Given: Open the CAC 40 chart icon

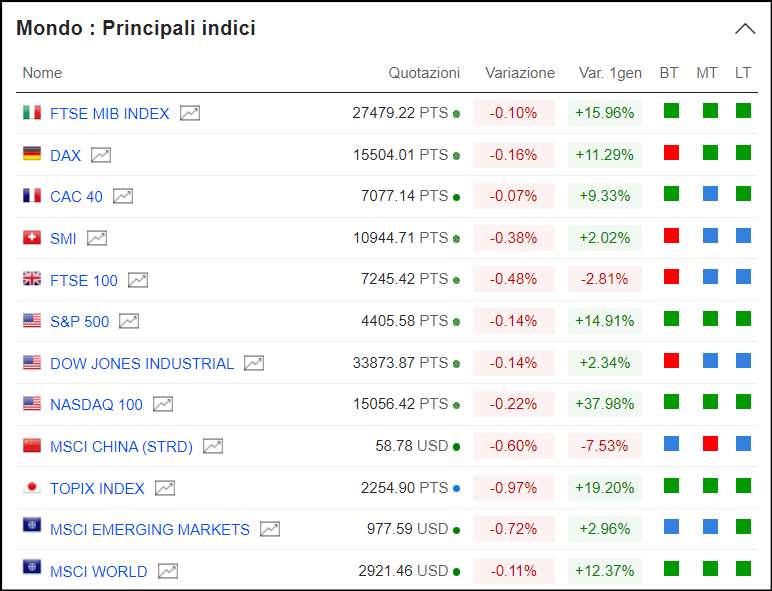Looking at the screenshot, I should pos(123,196).
